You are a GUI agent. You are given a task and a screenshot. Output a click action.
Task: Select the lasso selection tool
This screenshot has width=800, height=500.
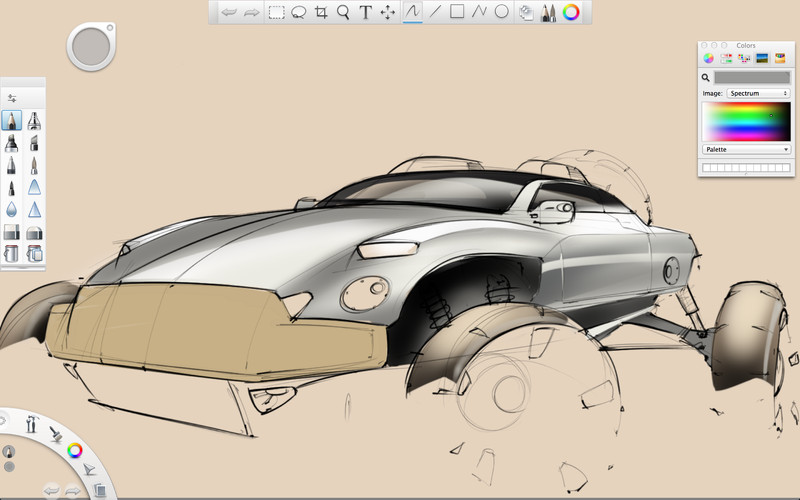(298, 13)
